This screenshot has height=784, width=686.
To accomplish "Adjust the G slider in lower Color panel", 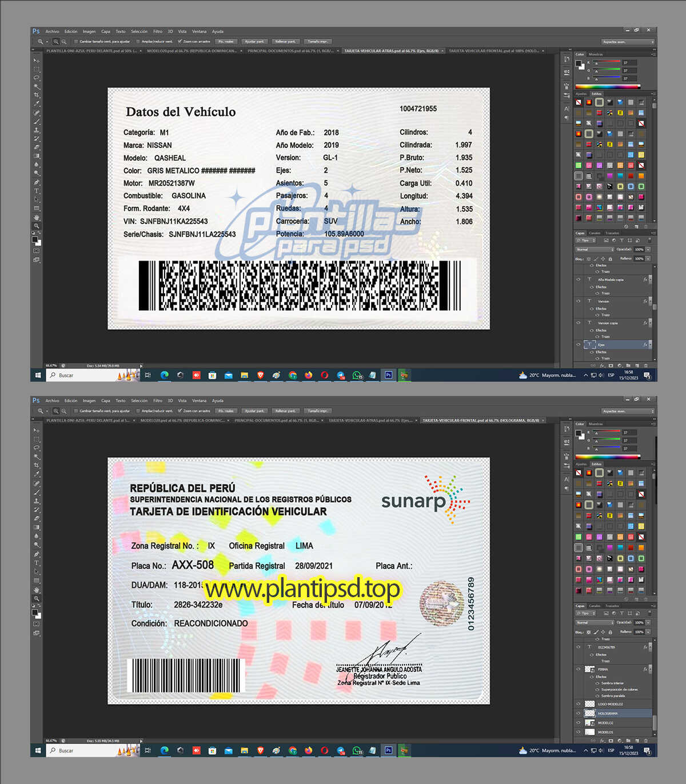I will tap(606, 441).
